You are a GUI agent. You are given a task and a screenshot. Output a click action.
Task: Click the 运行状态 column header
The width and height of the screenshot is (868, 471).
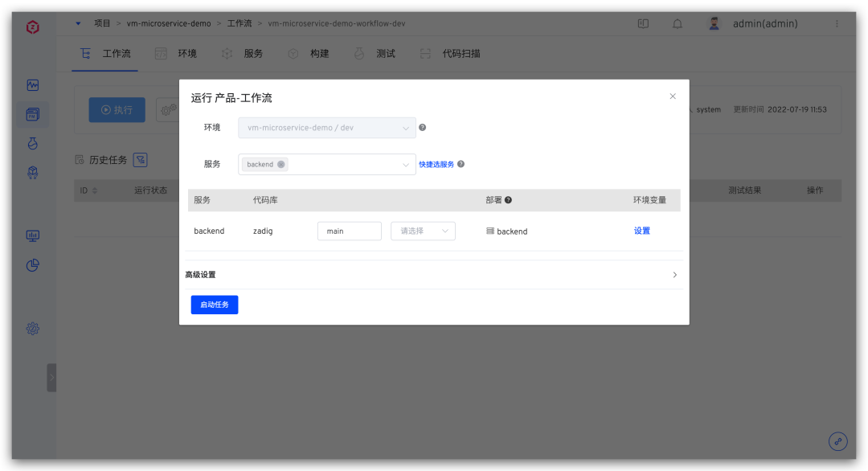(x=150, y=190)
